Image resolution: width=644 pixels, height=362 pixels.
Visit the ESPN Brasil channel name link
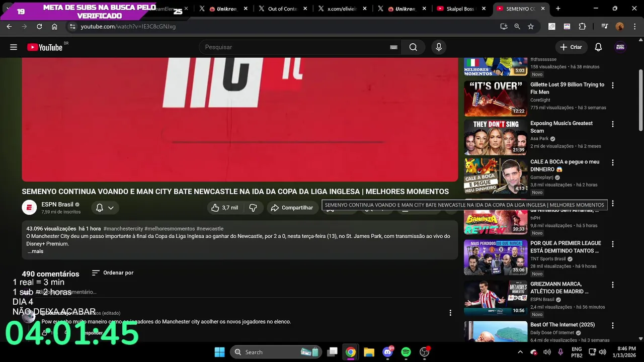click(x=57, y=205)
